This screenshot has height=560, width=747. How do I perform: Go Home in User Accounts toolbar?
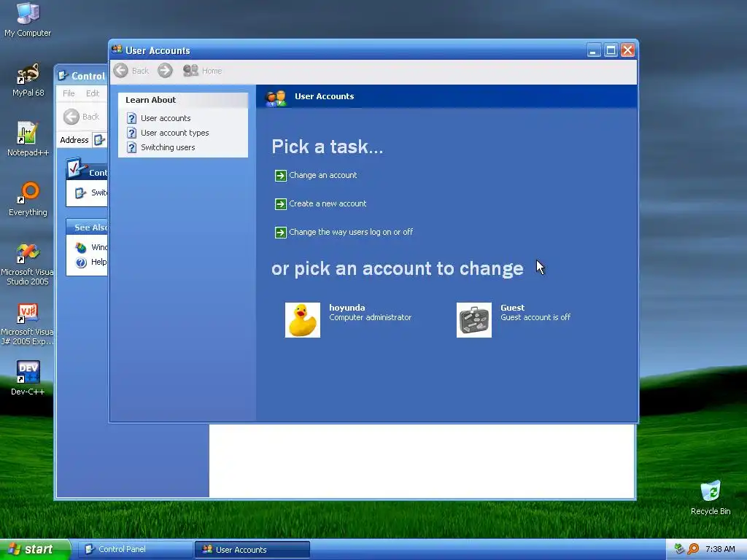click(x=203, y=71)
